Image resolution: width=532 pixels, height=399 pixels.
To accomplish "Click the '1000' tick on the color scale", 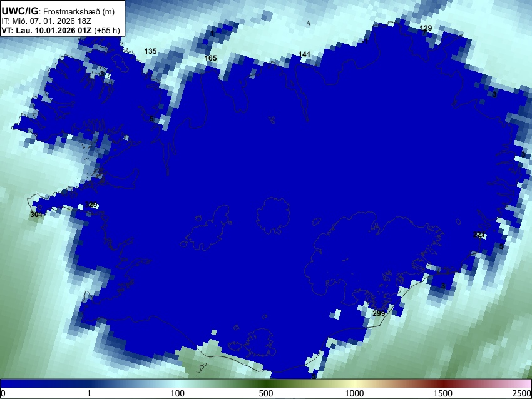I will [354, 393].
